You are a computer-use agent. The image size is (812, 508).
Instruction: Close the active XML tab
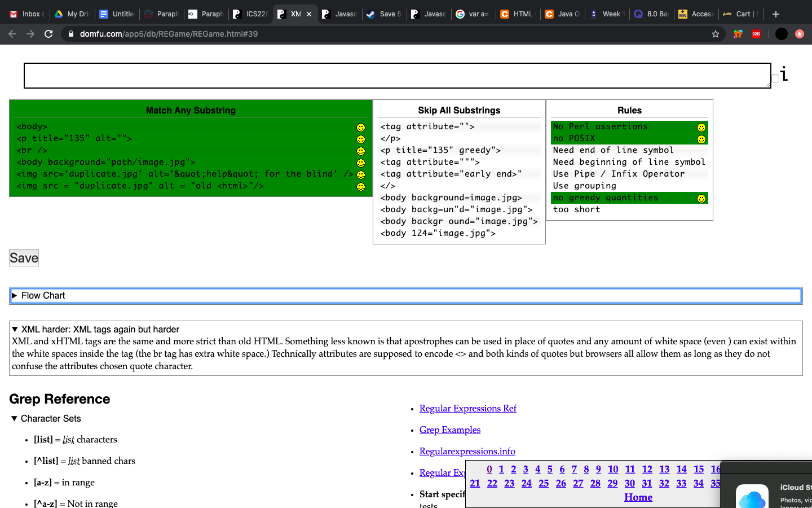tap(309, 14)
